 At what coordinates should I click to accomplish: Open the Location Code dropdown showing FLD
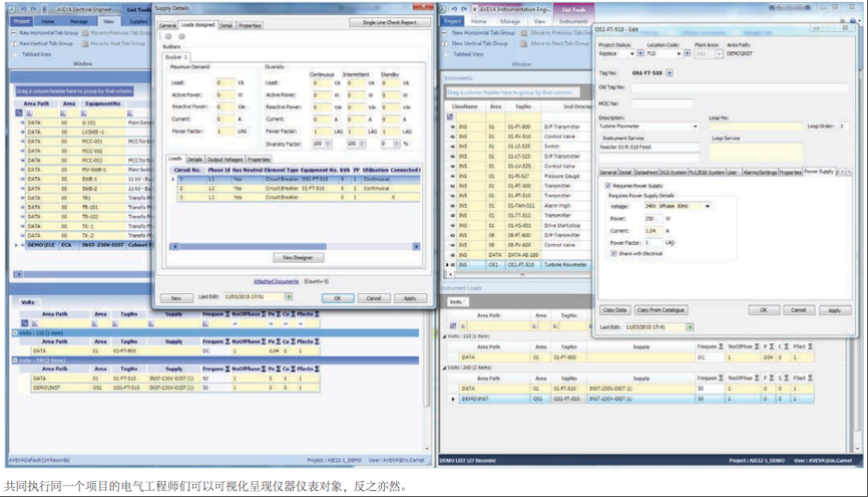pos(678,54)
